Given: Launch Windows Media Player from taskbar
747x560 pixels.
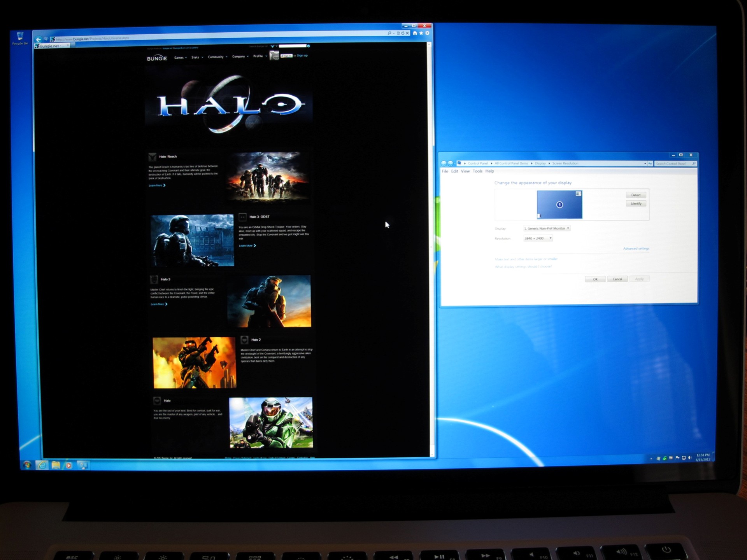Looking at the screenshot, I should (x=69, y=465).
